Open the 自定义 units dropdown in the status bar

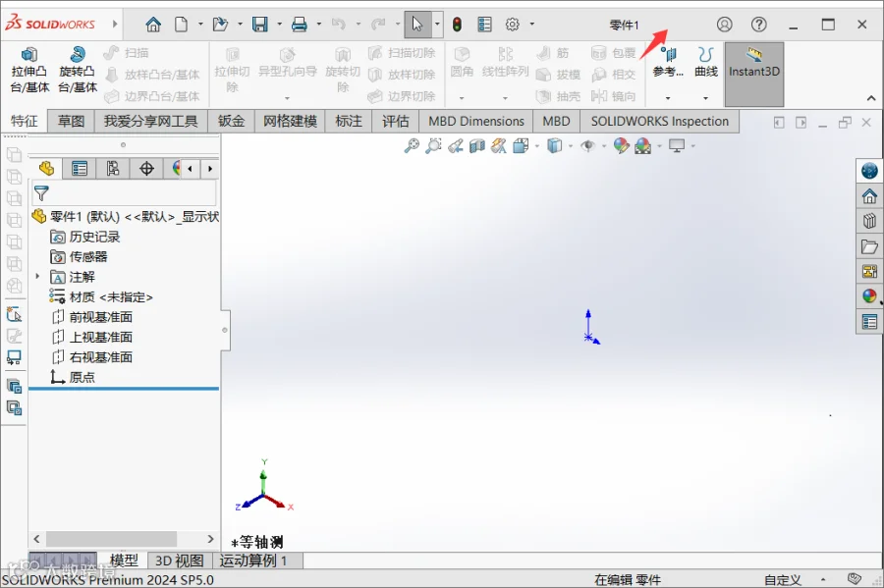tap(823, 579)
